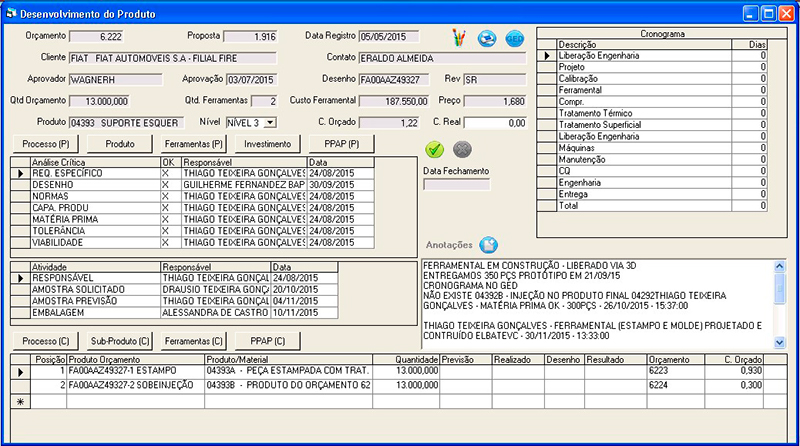Select FA00AAZ49327-2 SOBEINJEÇÃO row
This screenshot has height=446, width=800.
pyautogui.click(x=398, y=385)
